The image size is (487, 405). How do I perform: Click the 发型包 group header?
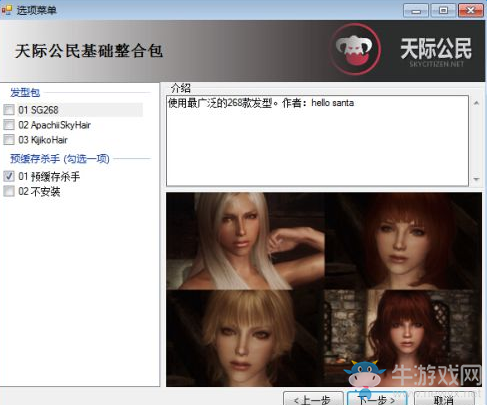[25, 92]
